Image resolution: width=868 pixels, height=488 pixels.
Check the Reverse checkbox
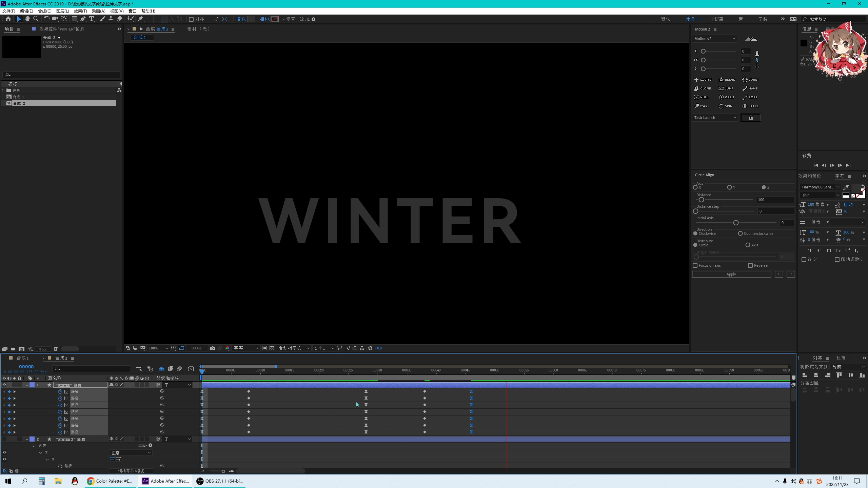click(750, 265)
